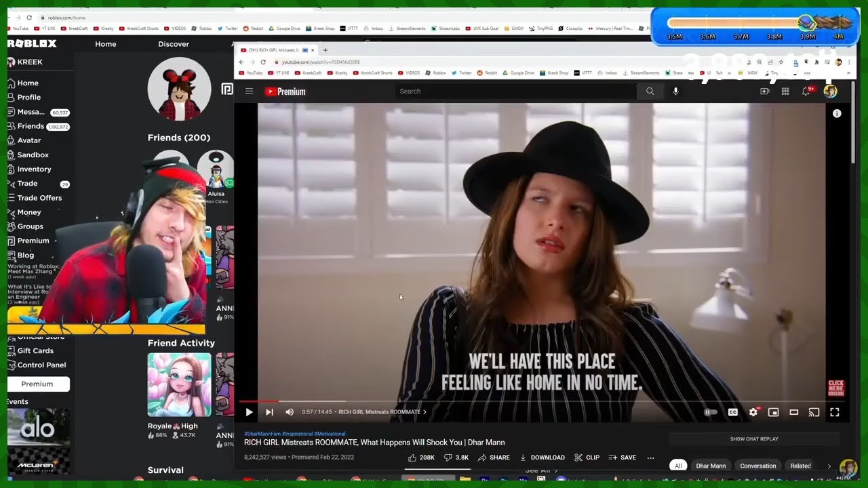This screenshot has height=488, width=868.
Task: Open YouTube account avatar menu
Action: pyautogui.click(x=830, y=91)
